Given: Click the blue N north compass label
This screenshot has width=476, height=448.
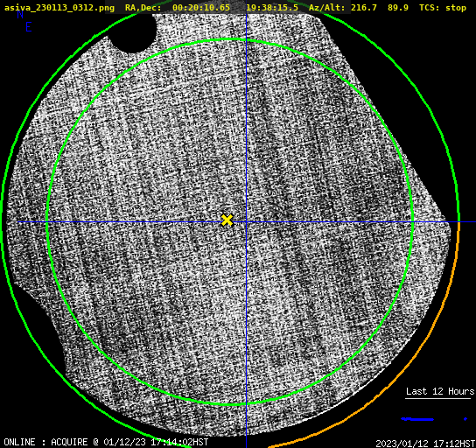Looking at the screenshot, I should 20,14.
